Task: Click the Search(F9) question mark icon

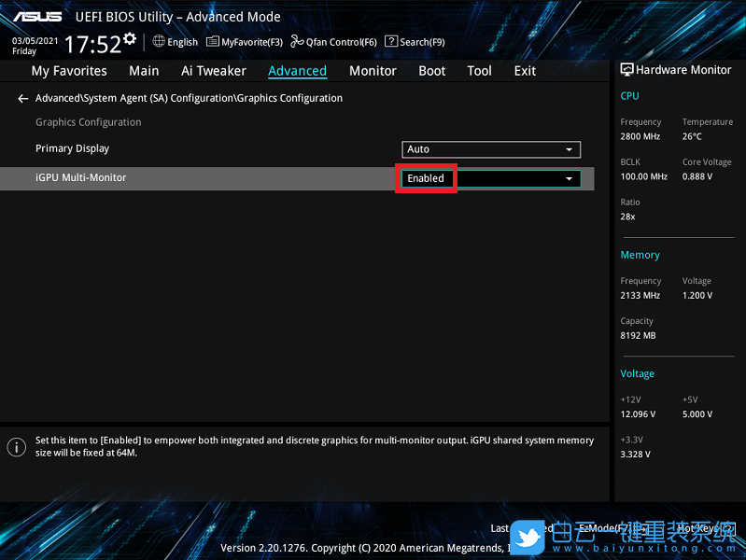Action: point(391,41)
